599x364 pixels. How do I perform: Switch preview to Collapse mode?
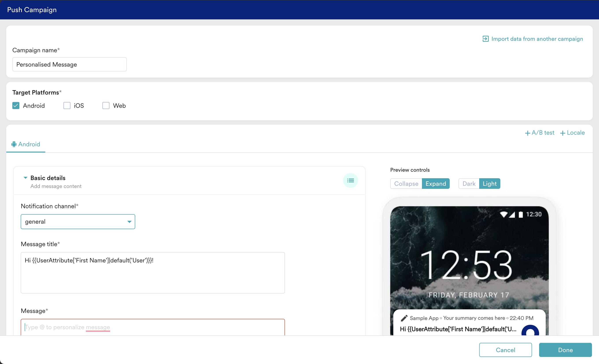point(406,184)
